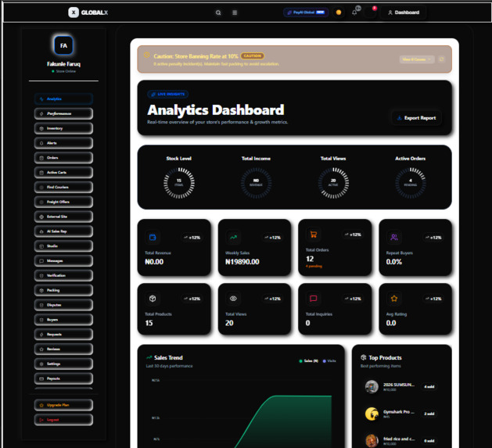Open Payouts in the sidebar
The height and width of the screenshot is (448, 492).
coord(63,378)
